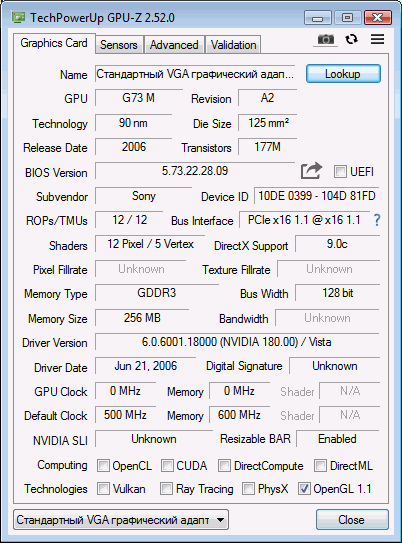Click the Bus Width field 128 bit
This screenshot has height=543, width=402.
[338, 293]
